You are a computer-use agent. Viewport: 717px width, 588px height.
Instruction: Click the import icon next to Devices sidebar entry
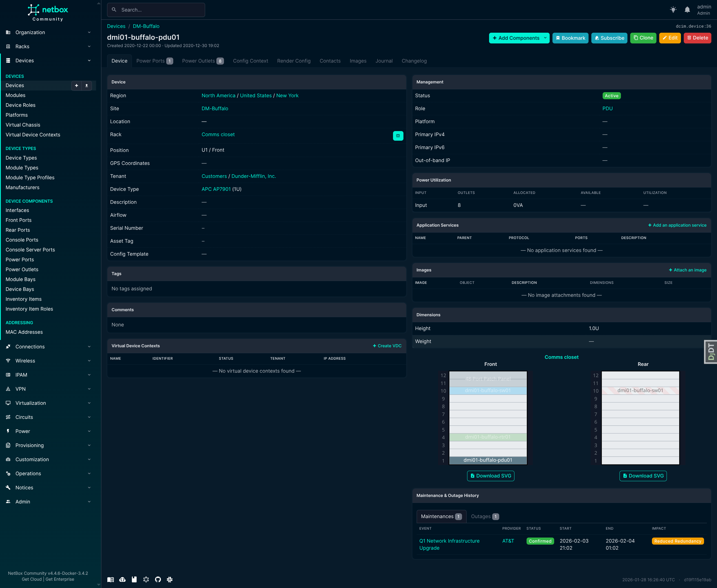pyautogui.click(x=87, y=85)
